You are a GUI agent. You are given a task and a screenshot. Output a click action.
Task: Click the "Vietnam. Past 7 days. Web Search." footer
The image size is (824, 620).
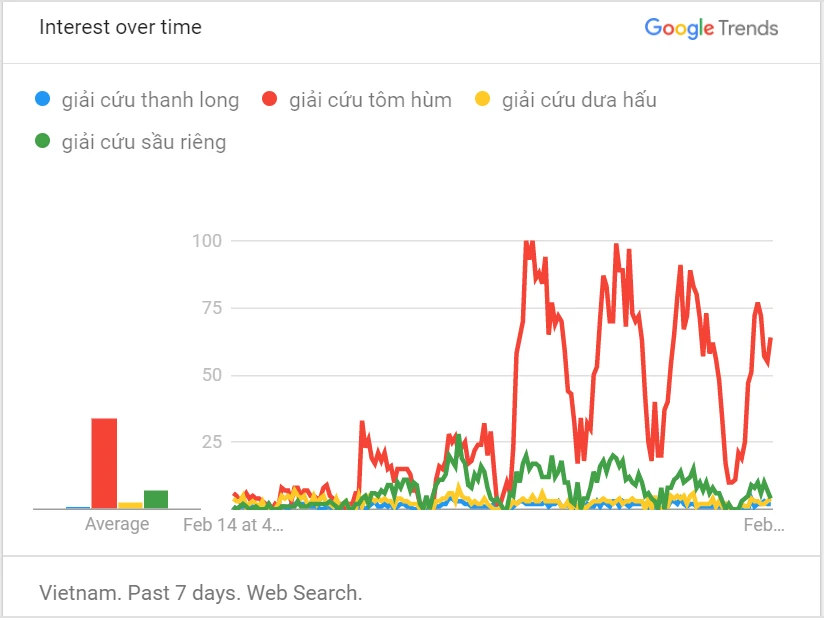point(200,592)
